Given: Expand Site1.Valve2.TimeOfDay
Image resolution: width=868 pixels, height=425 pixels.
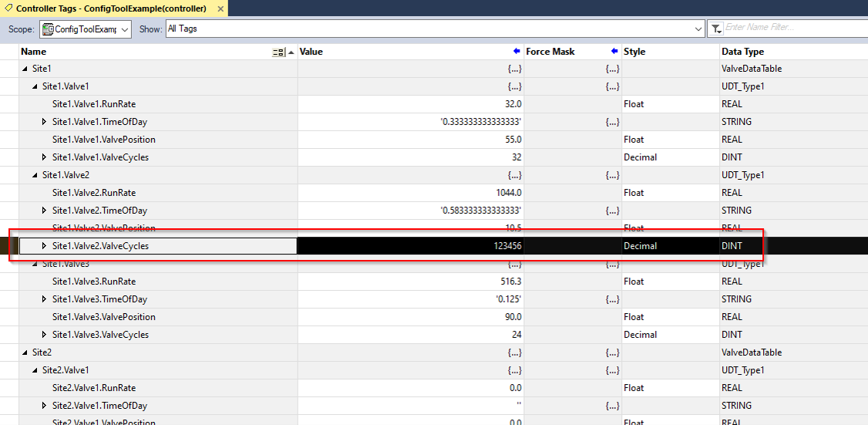Looking at the screenshot, I should (44, 210).
